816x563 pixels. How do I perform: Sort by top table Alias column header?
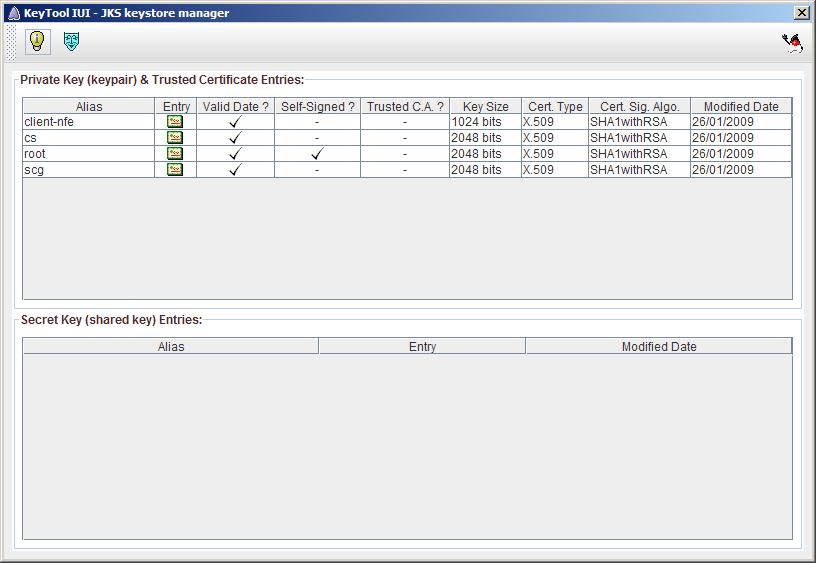click(89, 106)
